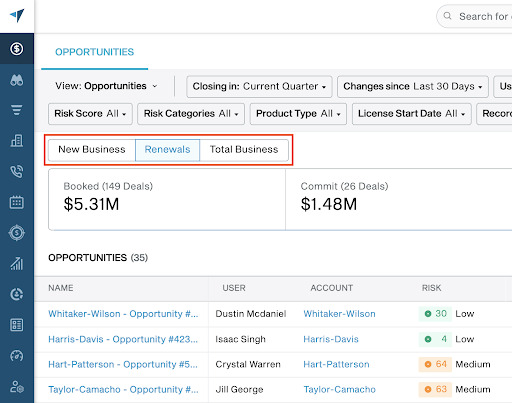Click the search magnifier icon
The height and width of the screenshot is (403, 512).
click(x=448, y=16)
